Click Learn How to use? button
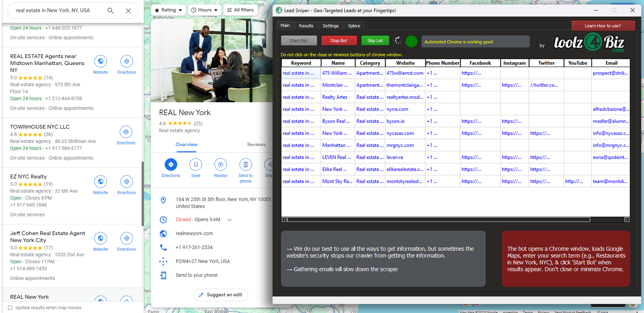Image resolution: width=644 pixels, height=313 pixels. tap(603, 26)
